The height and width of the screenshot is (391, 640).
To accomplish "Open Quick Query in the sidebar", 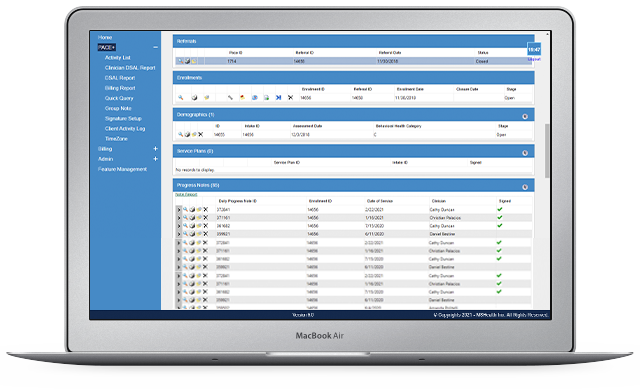I will tap(119, 98).
